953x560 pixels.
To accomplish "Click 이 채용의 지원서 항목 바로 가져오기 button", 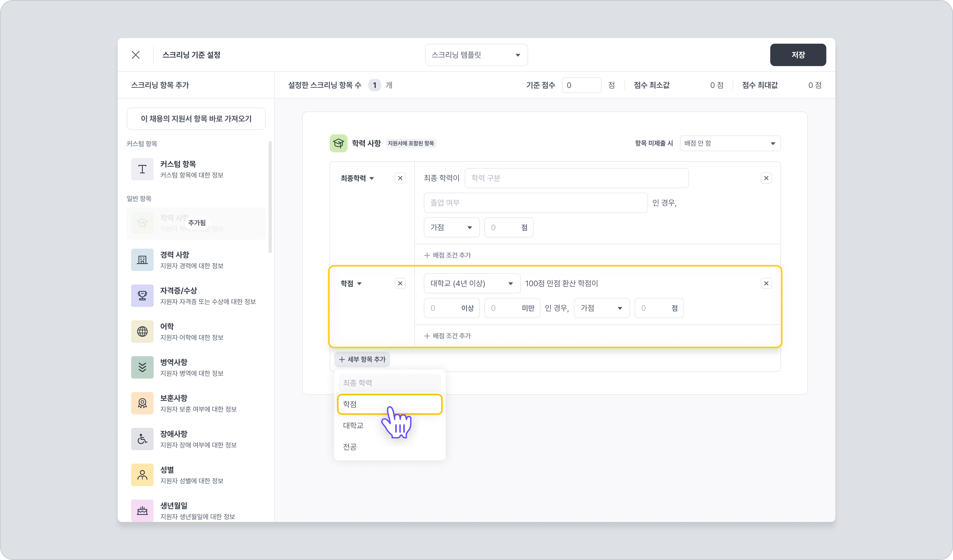I will 196,119.
